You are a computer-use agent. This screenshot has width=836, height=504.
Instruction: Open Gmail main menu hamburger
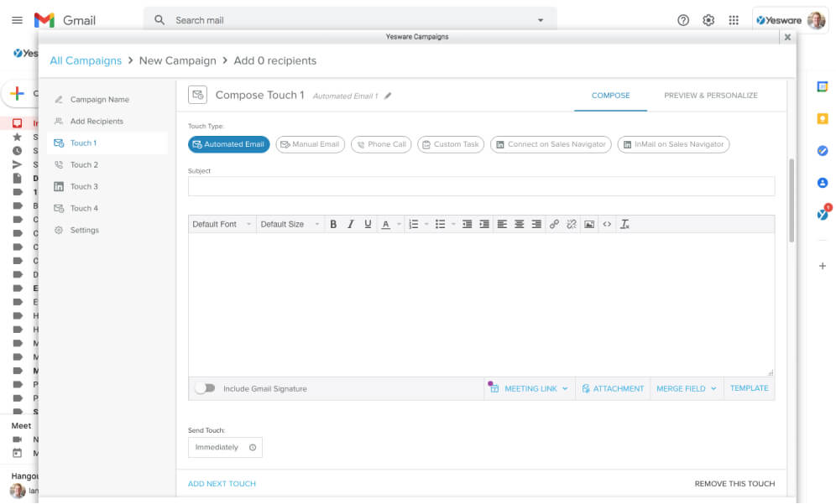[x=17, y=20]
